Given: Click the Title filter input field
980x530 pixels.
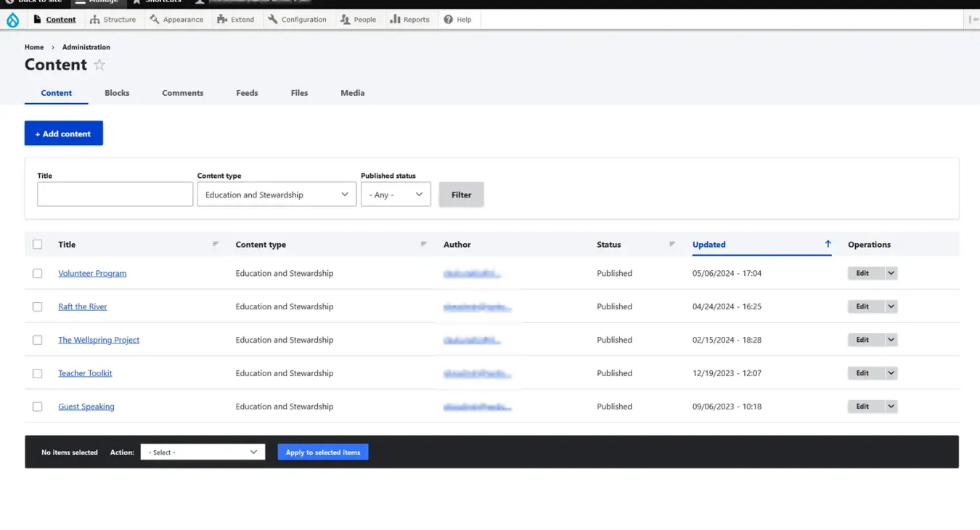Looking at the screenshot, I should click(115, 195).
